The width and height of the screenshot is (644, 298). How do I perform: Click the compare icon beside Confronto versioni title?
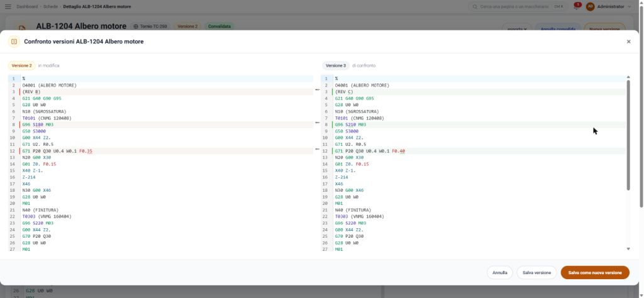[14, 41]
